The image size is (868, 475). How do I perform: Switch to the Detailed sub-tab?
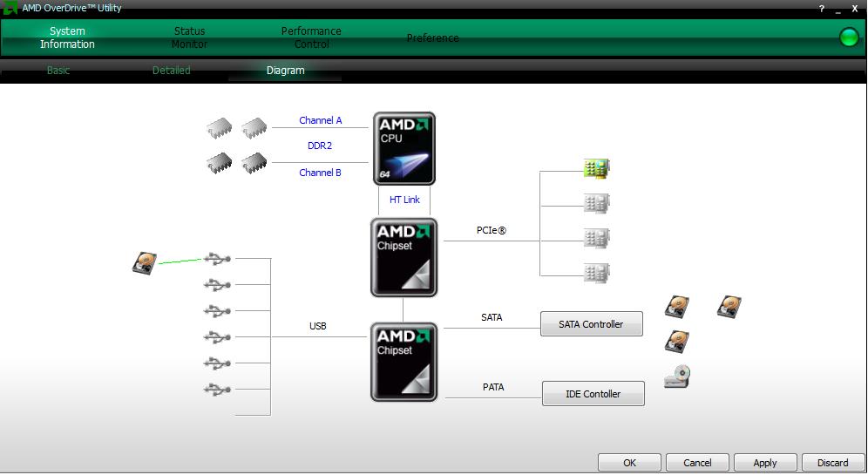coord(171,71)
